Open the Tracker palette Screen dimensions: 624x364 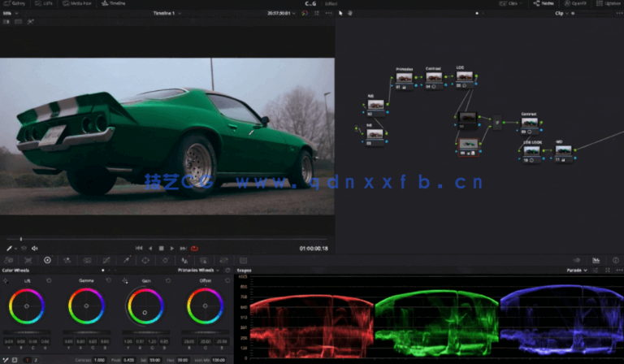coord(165,261)
